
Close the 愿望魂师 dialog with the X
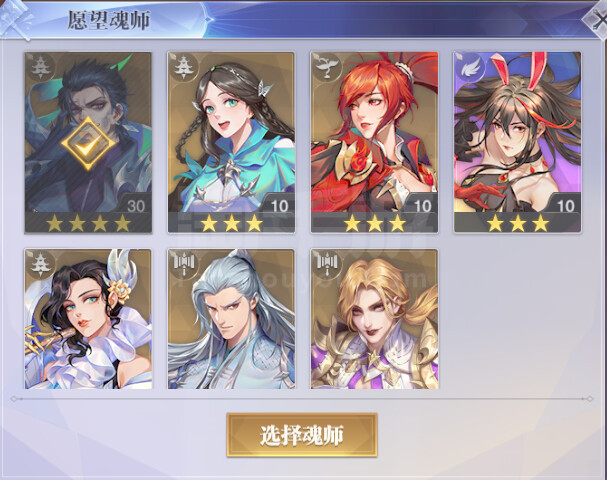click(596, 19)
